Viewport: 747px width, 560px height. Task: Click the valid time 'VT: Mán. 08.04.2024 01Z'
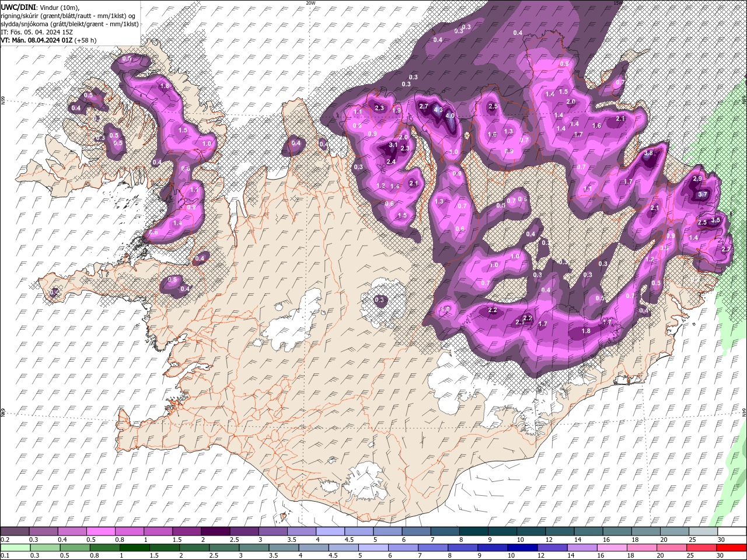(36, 40)
